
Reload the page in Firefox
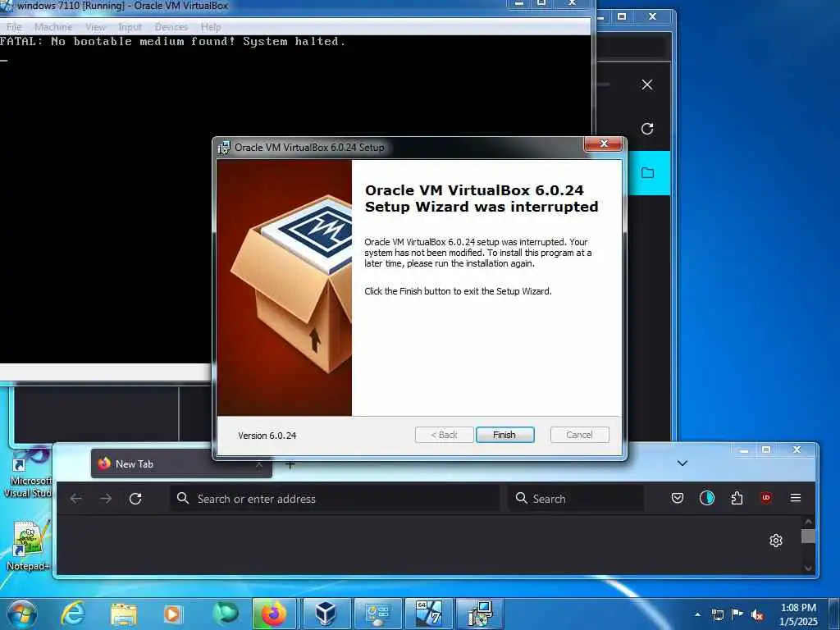(x=135, y=499)
